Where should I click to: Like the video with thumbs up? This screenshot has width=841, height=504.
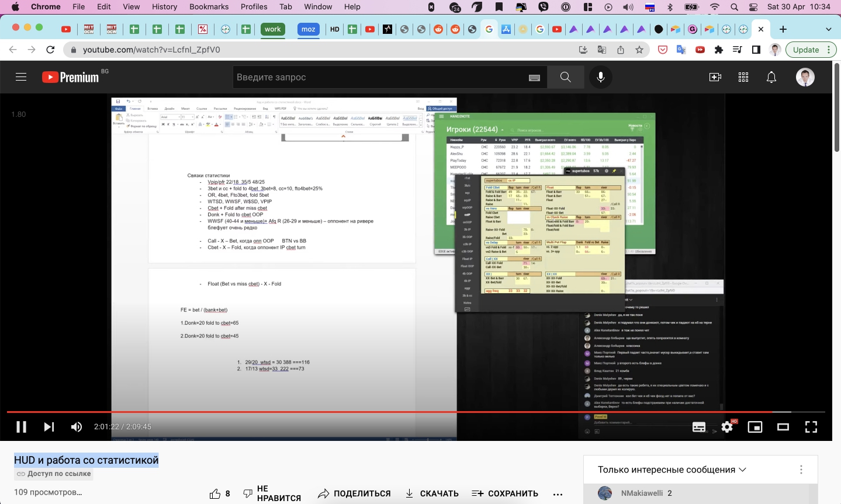click(220, 493)
